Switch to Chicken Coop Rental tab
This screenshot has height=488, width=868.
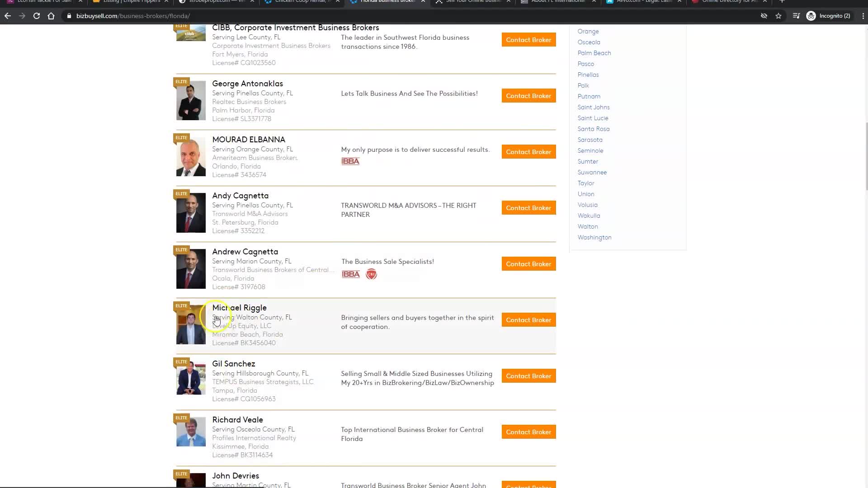[x=301, y=1]
